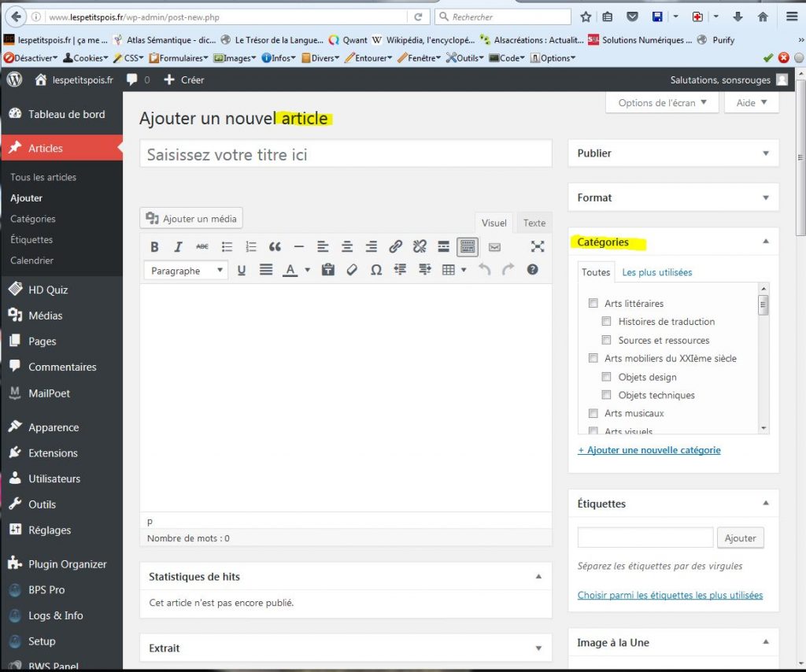
Task: Open the Options de l'écran dropdown
Action: [662, 103]
